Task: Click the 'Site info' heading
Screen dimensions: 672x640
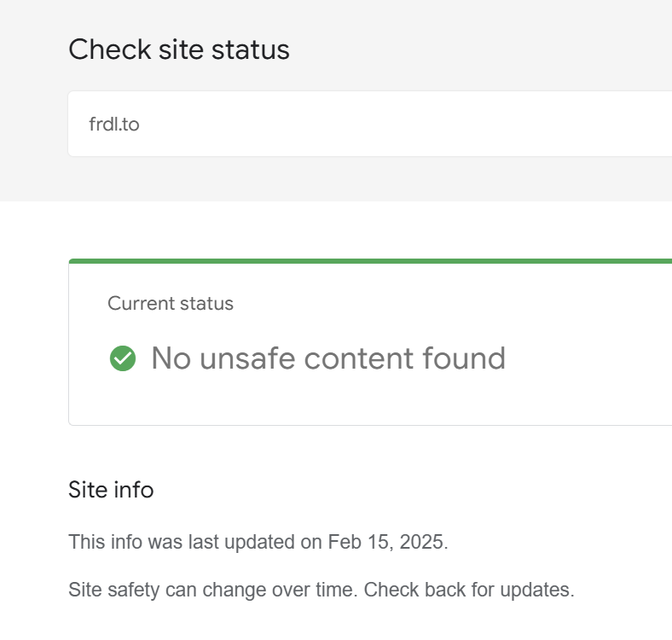Action: point(111,490)
